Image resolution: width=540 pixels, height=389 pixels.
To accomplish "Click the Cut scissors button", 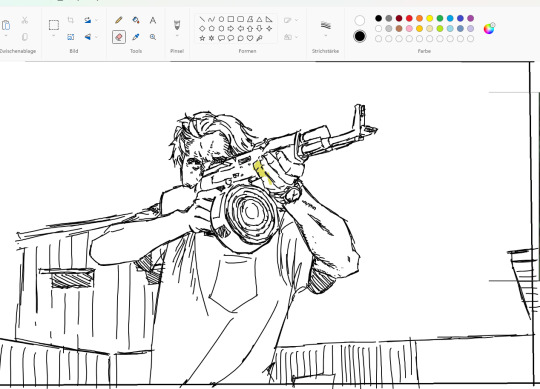I will pyautogui.click(x=24, y=20).
